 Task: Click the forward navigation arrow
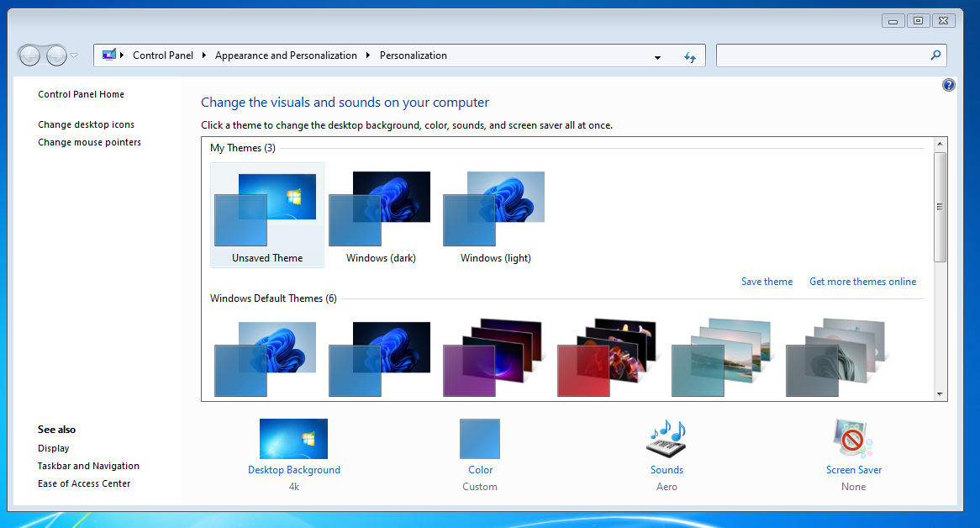[55, 55]
